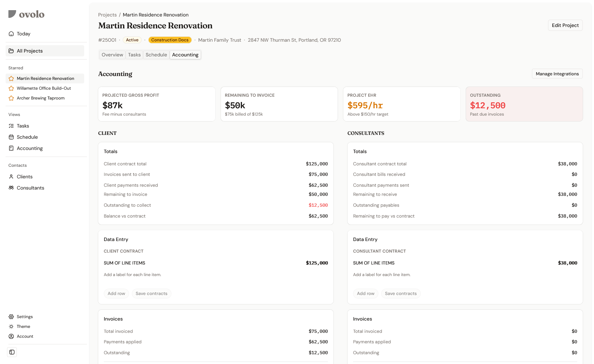Click the All Projects folder icon
594x364 pixels.
click(x=11, y=51)
